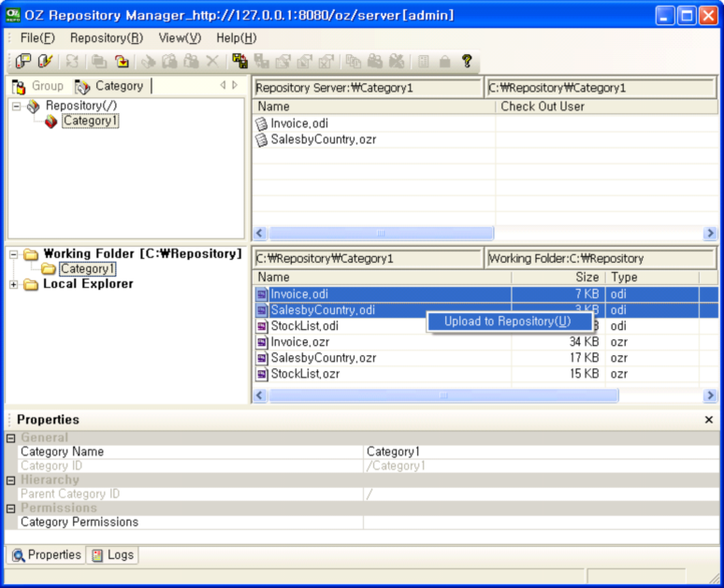Choose Upload to Repository(U) from context menu

[509, 322]
